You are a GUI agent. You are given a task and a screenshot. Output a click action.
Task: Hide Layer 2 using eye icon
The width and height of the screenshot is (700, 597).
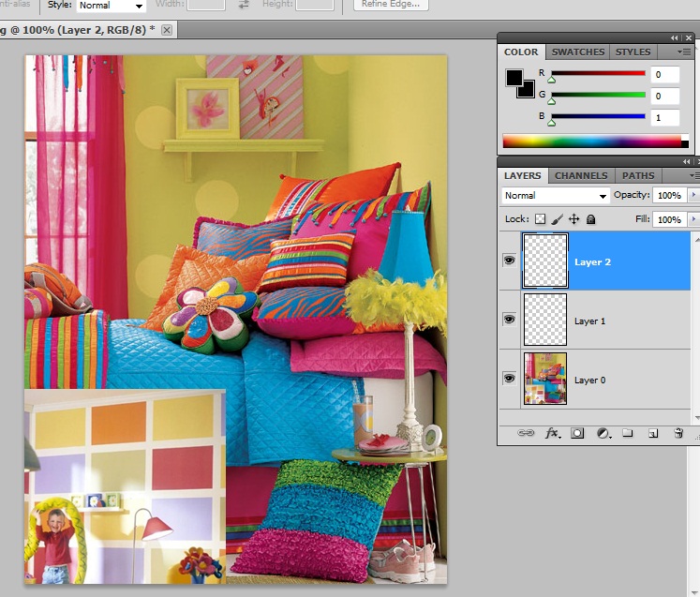[509, 261]
